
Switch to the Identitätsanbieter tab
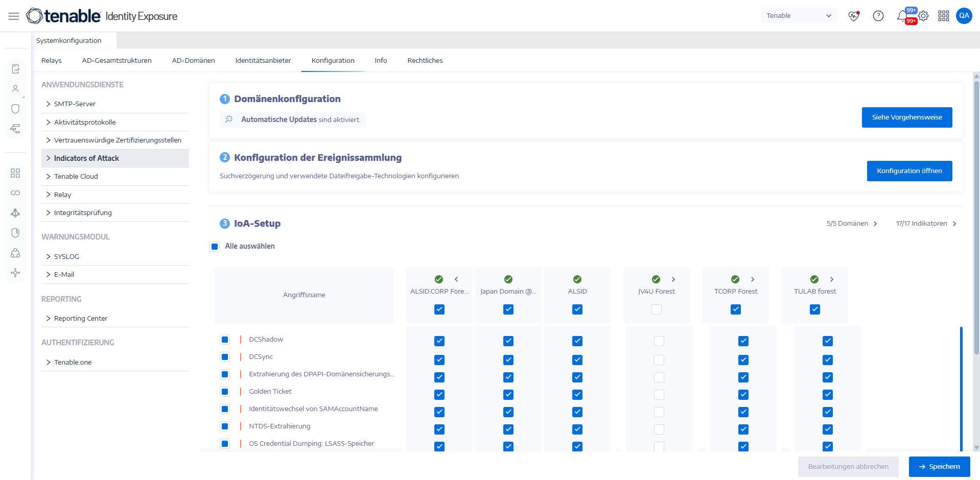click(263, 61)
